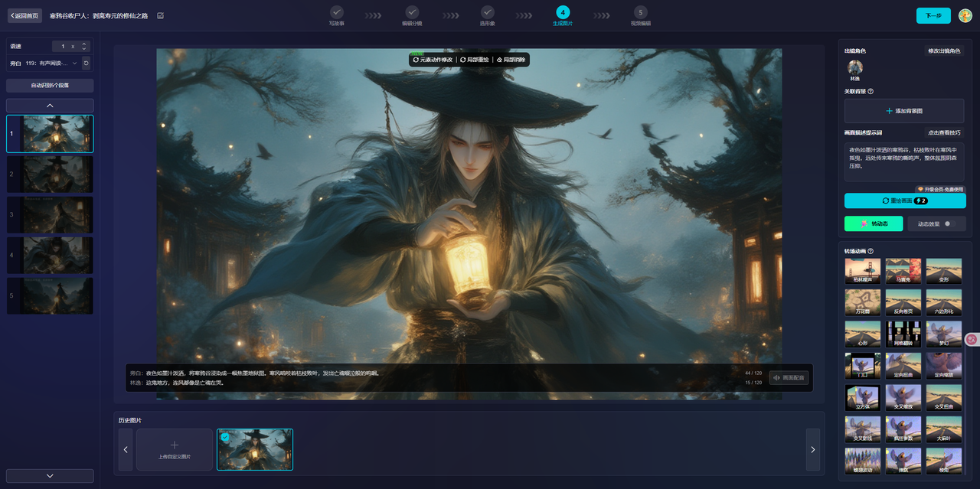The width and height of the screenshot is (980, 489).
Task: Select 局部消除 partial erase tool
Action: (x=511, y=59)
